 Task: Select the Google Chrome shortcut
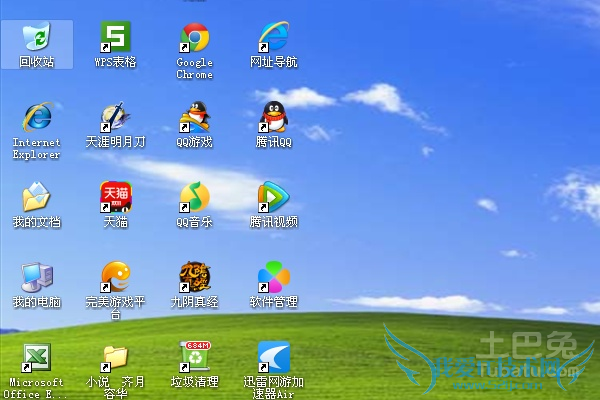click(194, 38)
